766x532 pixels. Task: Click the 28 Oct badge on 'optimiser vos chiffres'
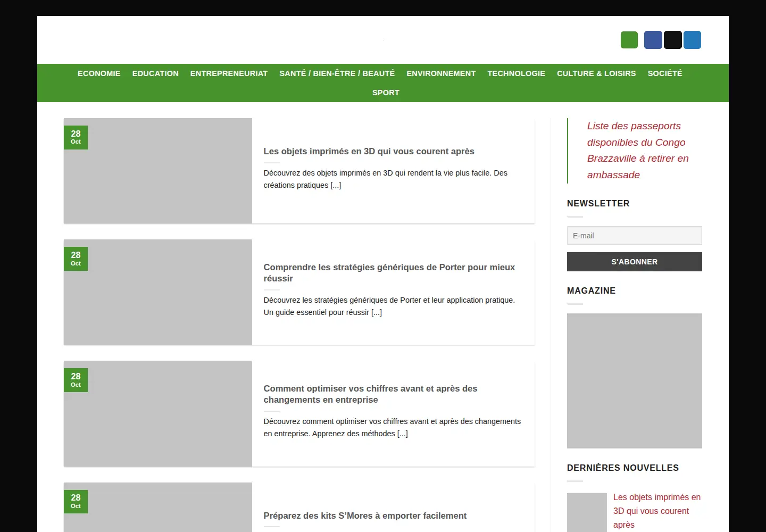click(x=76, y=380)
